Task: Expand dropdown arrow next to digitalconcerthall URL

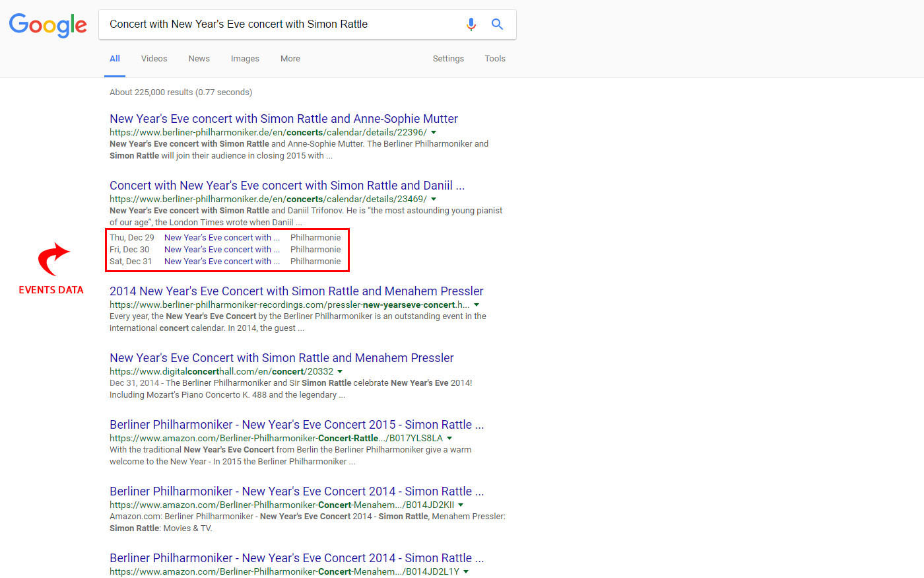Action: tap(340, 372)
